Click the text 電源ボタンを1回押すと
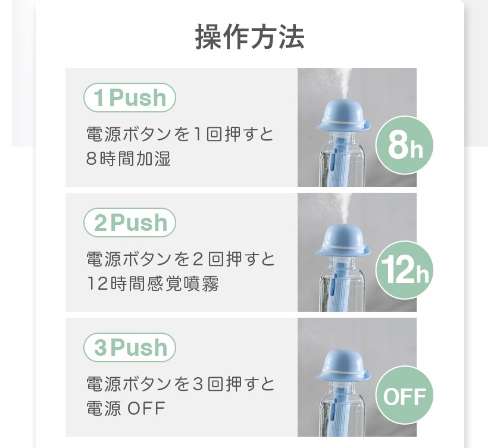500x448 pixels. [180, 134]
